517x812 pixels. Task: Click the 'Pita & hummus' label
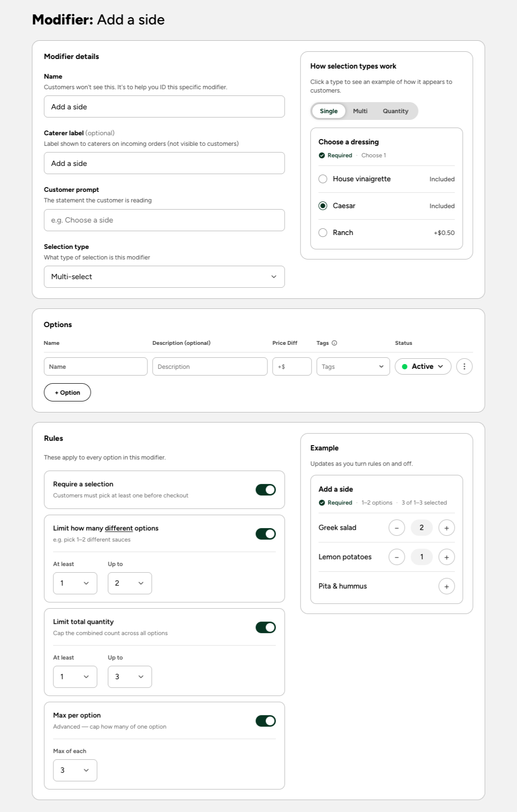pos(343,586)
